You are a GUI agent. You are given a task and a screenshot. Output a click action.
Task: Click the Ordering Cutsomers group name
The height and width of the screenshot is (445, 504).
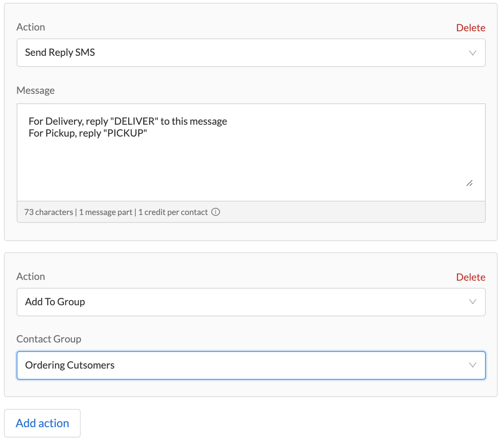70,365
